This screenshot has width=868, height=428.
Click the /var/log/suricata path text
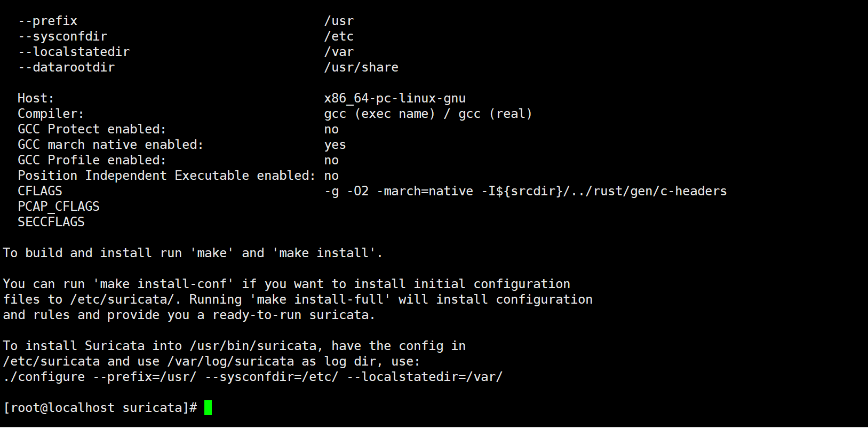click(230, 361)
